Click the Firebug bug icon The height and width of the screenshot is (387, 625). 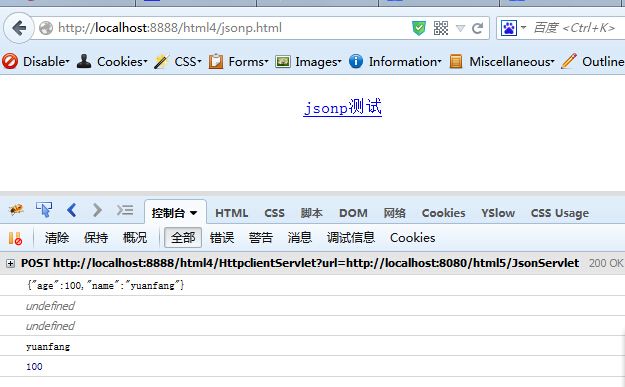16,209
